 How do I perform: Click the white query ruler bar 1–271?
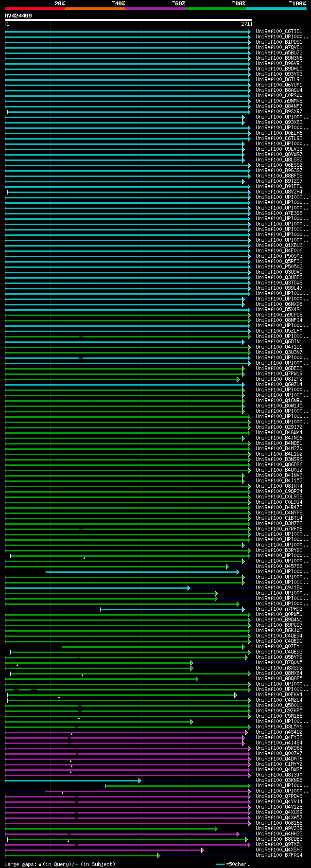[x=128, y=20]
